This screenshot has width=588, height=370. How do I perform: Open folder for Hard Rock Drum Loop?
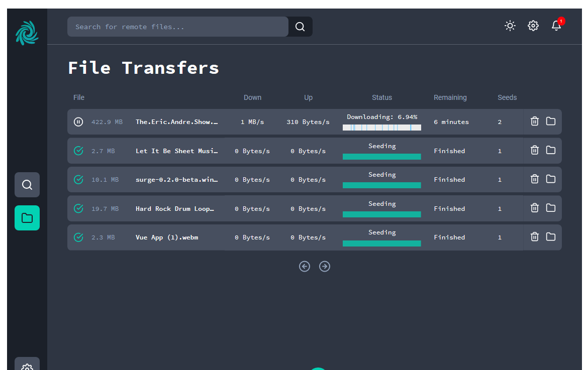pos(550,208)
